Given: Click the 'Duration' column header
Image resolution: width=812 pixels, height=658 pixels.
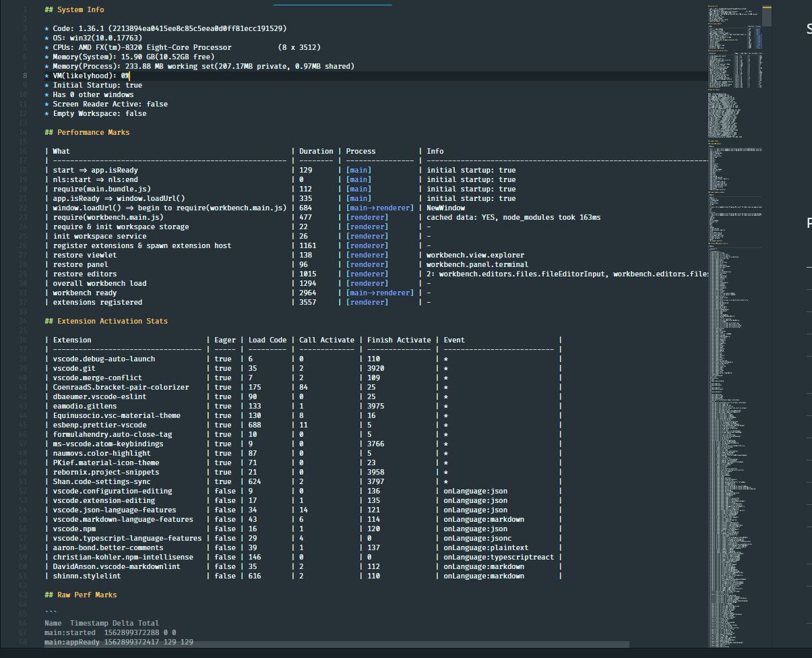Looking at the screenshot, I should tap(316, 151).
